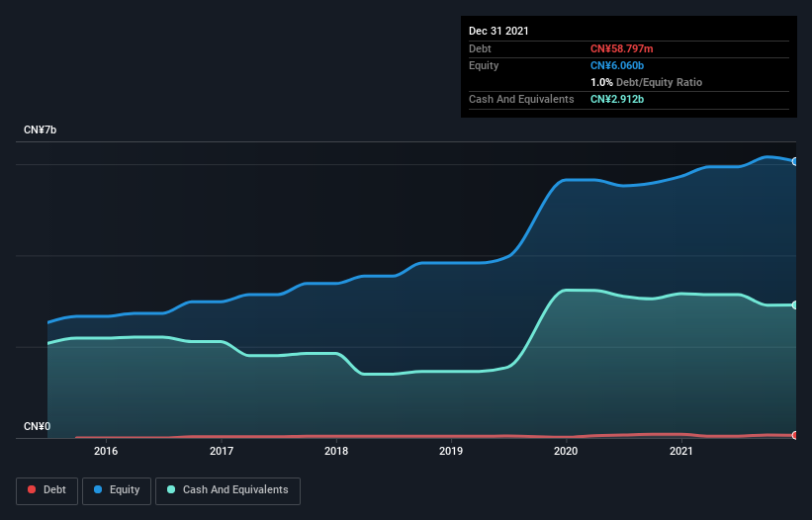The image size is (812, 520).
Task: Select the 2018 x-axis label
Action: [336, 451]
